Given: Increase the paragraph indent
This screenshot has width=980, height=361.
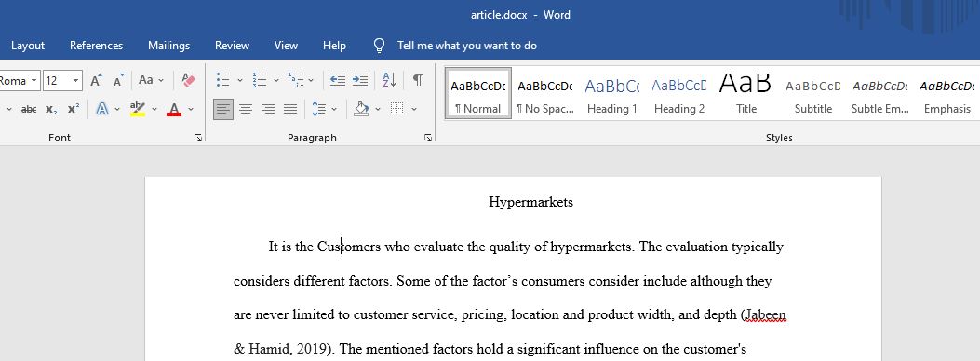Looking at the screenshot, I should (360, 79).
